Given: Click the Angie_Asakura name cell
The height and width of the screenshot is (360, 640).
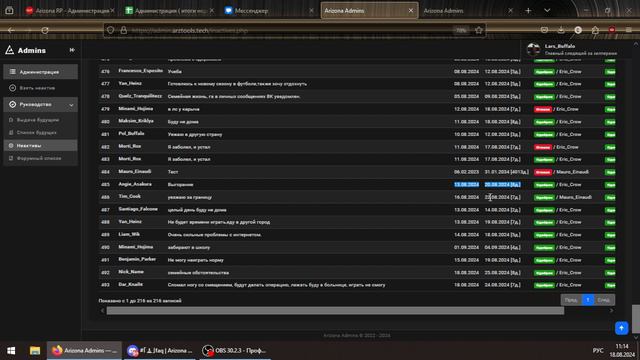Looking at the screenshot, I should pyautogui.click(x=135, y=184).
